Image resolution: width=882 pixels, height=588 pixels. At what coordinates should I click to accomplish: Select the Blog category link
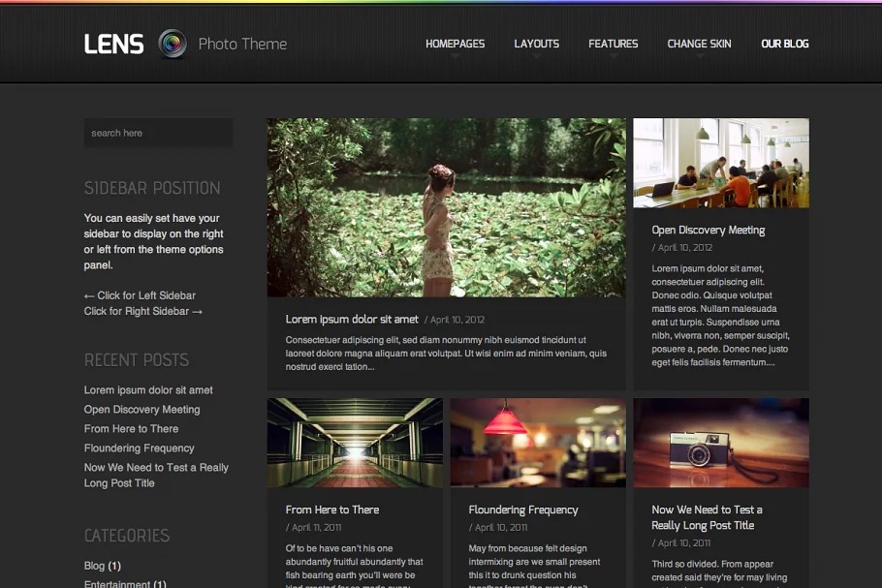tap(94, 566)
